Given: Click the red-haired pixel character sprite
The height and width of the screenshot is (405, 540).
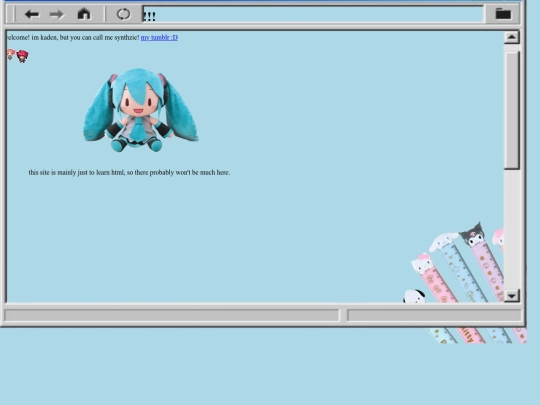Looking at the screenshot, I should pos(23,56).
